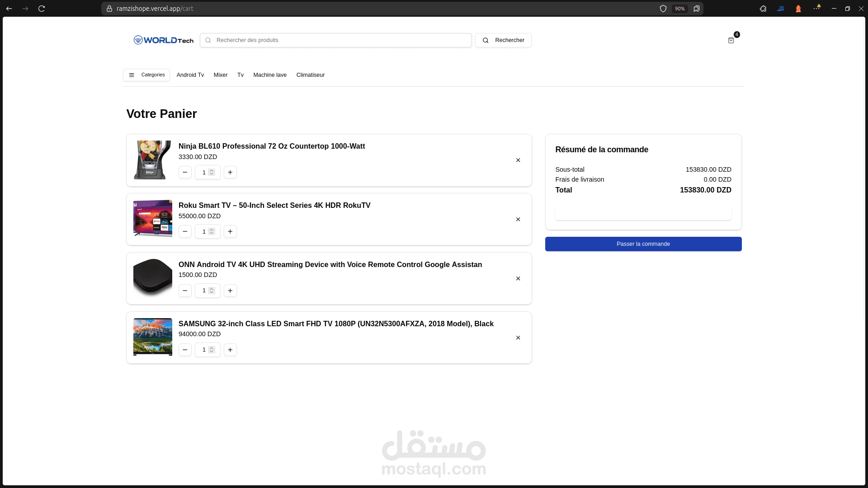Decrease quantity of SAMSUNG 32-inch TV
The height and width of the screenshot is (488, 868).
pyautogui.click(x=185, y=350)
